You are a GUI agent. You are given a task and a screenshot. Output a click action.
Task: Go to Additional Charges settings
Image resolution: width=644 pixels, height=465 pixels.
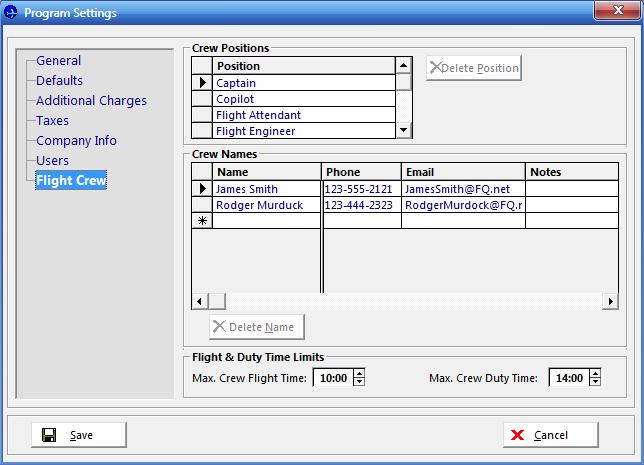91,101
